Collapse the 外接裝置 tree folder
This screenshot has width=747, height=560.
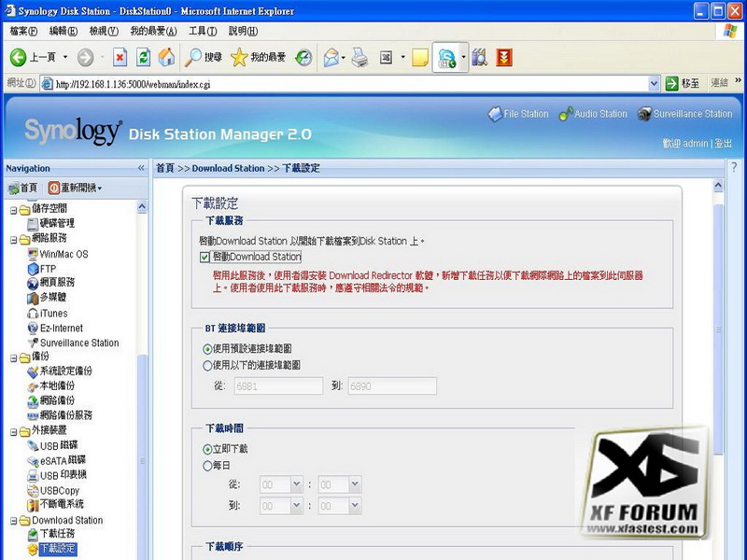click(x=14, y=432)
